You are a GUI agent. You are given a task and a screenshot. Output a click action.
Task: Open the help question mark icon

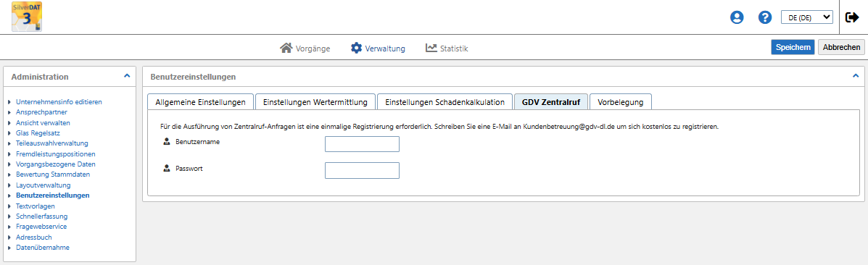click(765, 17)
